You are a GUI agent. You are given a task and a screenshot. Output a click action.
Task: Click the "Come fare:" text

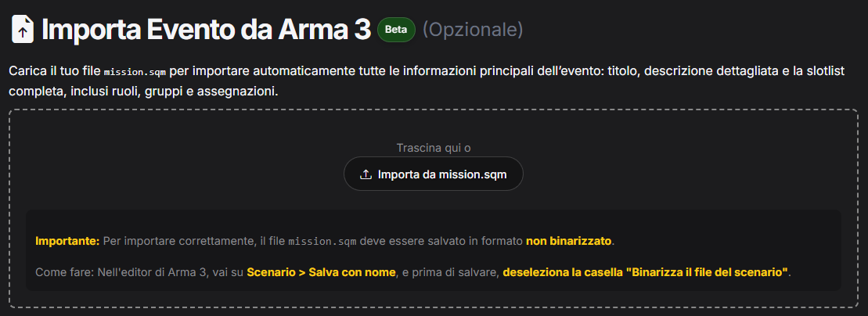point(62,272)
